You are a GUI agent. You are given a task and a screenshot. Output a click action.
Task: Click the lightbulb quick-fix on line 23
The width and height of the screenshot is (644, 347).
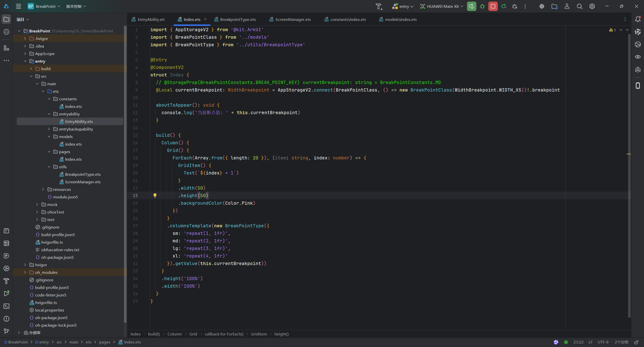(x=155, y=195)
